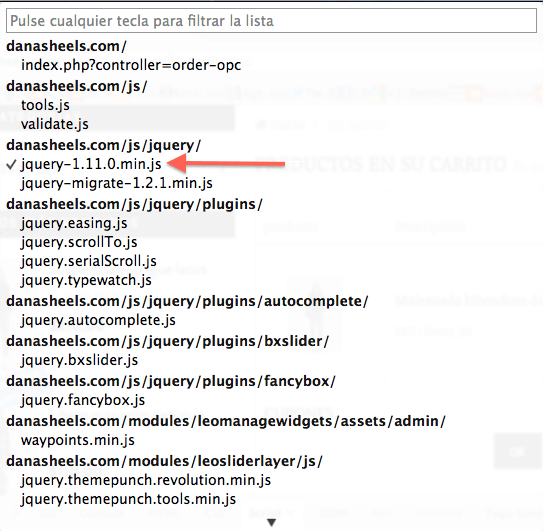This screenshot has height=531, width=543.
Task: Click the filter list input field
Action: 272,21
